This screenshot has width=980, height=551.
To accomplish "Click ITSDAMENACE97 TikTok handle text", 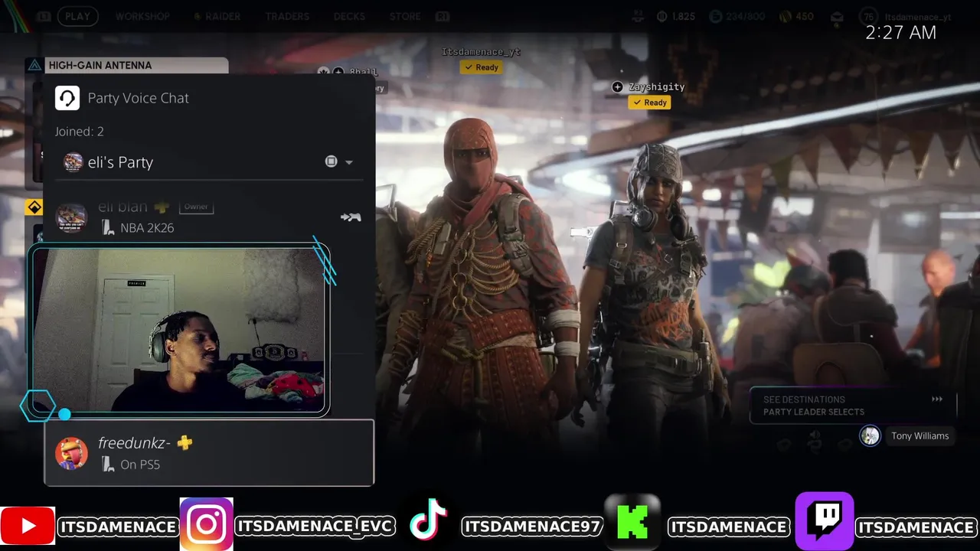I will tap(532, 527).
